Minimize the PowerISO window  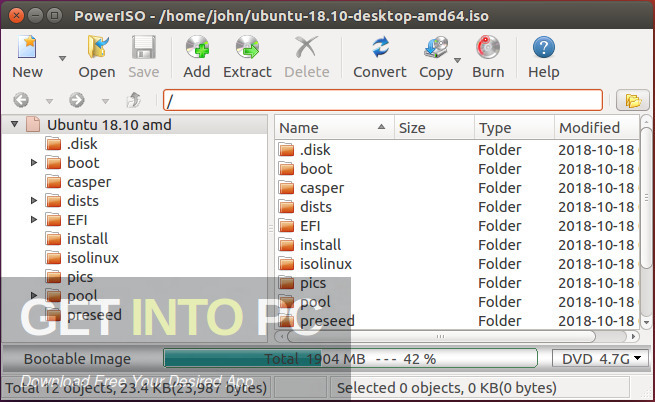coord(36,16)
